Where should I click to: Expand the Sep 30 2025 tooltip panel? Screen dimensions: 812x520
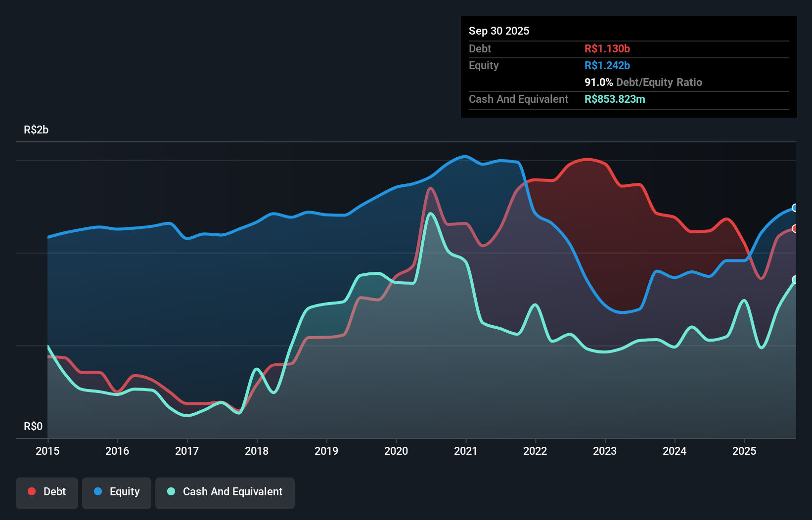click(x=499, y=31)
